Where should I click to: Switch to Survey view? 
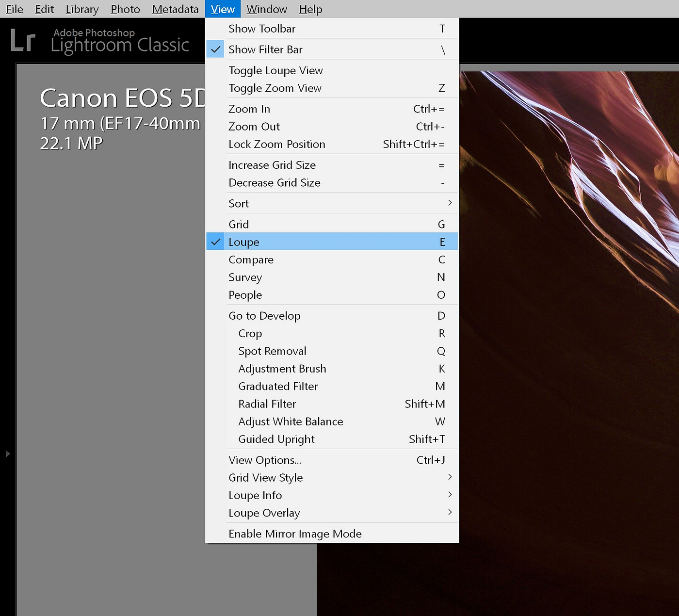(332, 277)
